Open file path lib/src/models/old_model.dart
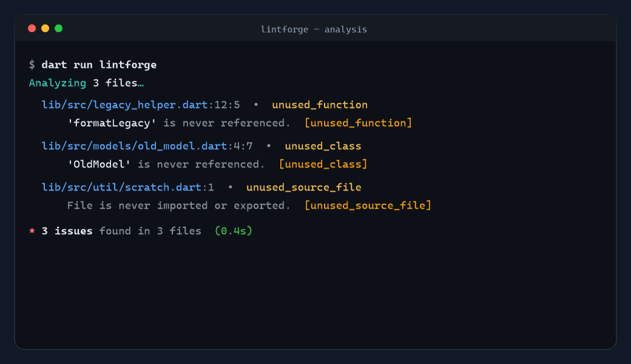Image resolution: width=631 pixels, height=364 pixels. 135,146
